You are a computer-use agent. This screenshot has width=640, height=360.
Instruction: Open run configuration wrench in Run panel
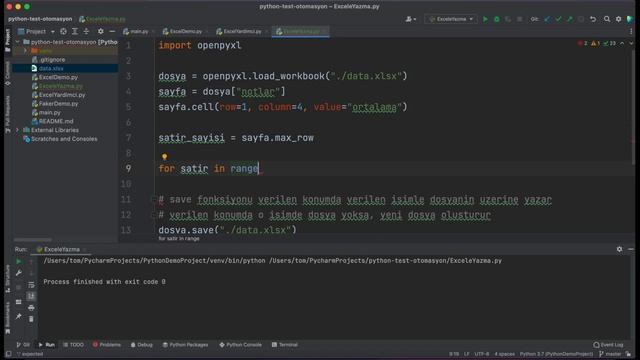click(19, 273)
